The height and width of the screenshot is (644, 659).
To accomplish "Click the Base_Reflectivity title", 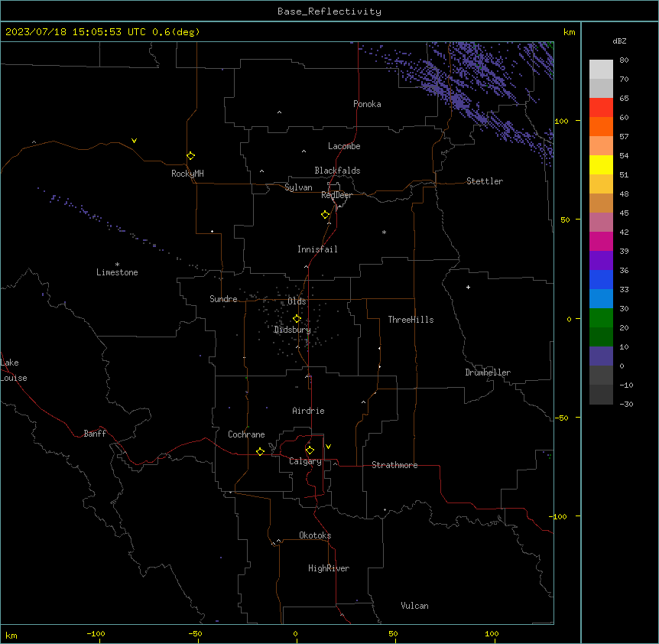I will tap(329, 11).
